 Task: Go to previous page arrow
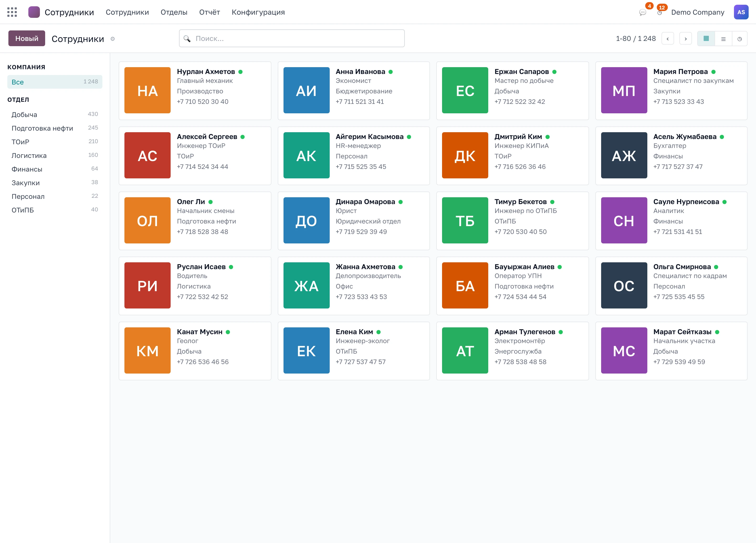tap(667, 39)
